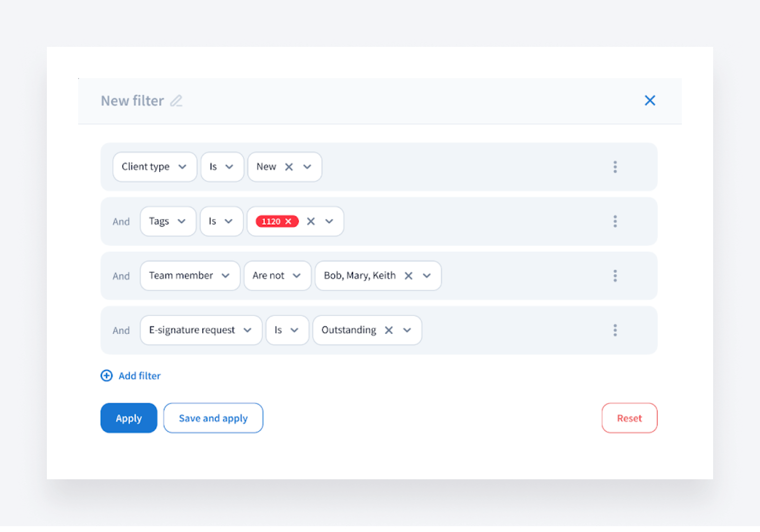The width and height of the screenshot is (760, 532).
Task: Remove the 1120 tag chip
Action: [289, 222]
